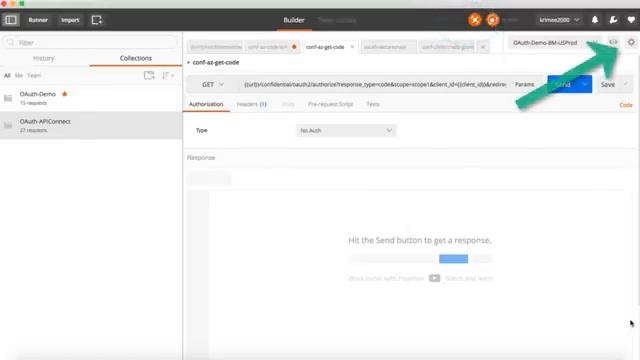Viewport: 640px width, 360px height.
Task: Open the collection sort options icon
Action: (168, 76)
